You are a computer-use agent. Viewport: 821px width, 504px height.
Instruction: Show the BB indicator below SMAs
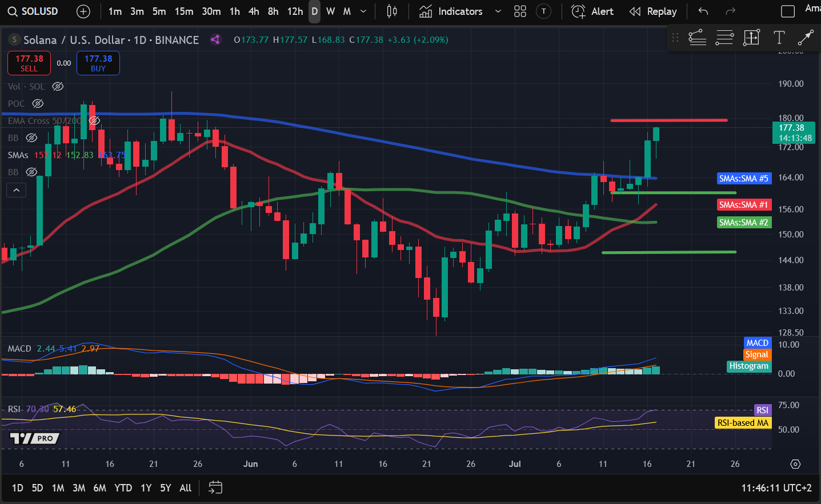point(31,172)
